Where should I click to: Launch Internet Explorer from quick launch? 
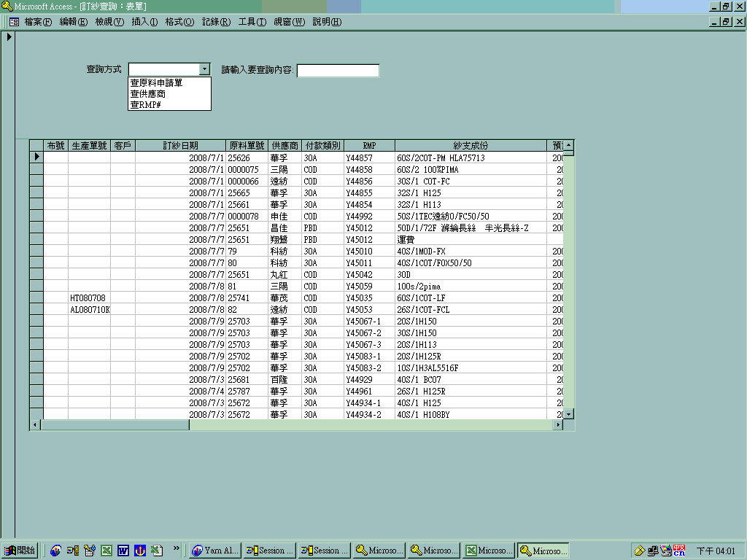tap(55, 551)
